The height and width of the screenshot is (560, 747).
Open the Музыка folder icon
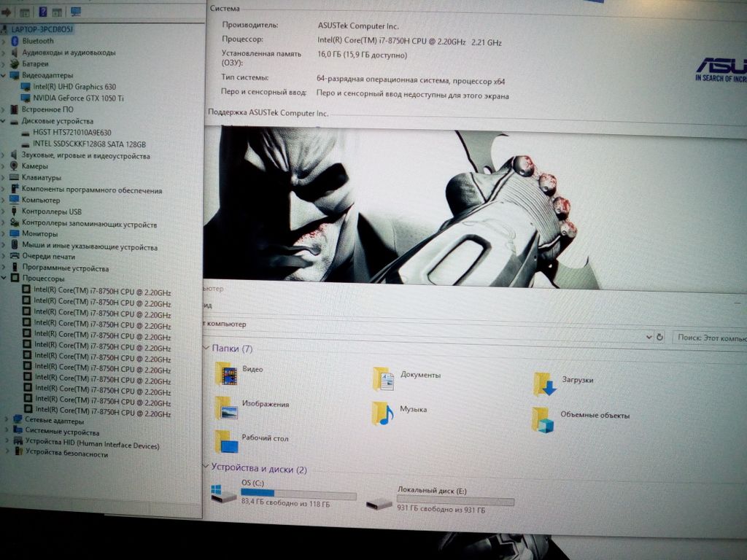(382, 413)
